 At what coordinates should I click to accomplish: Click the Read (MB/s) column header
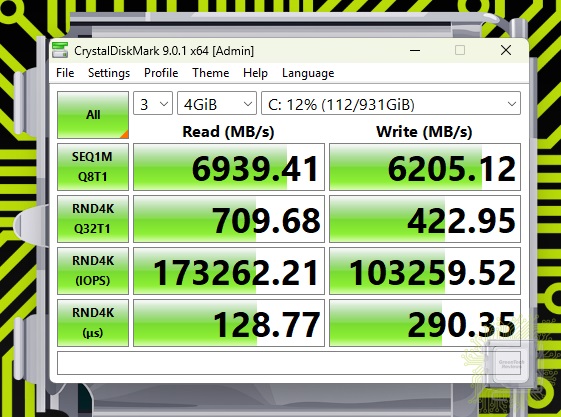tap(228, 132)
